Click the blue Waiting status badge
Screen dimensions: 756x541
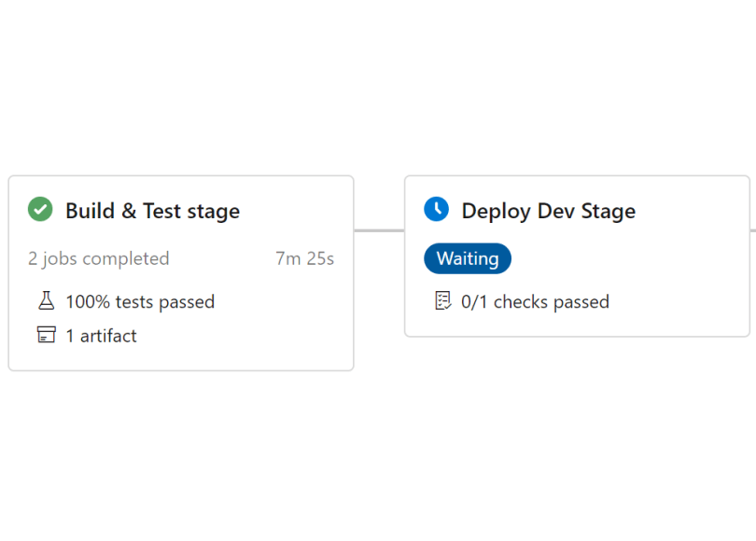468,258
